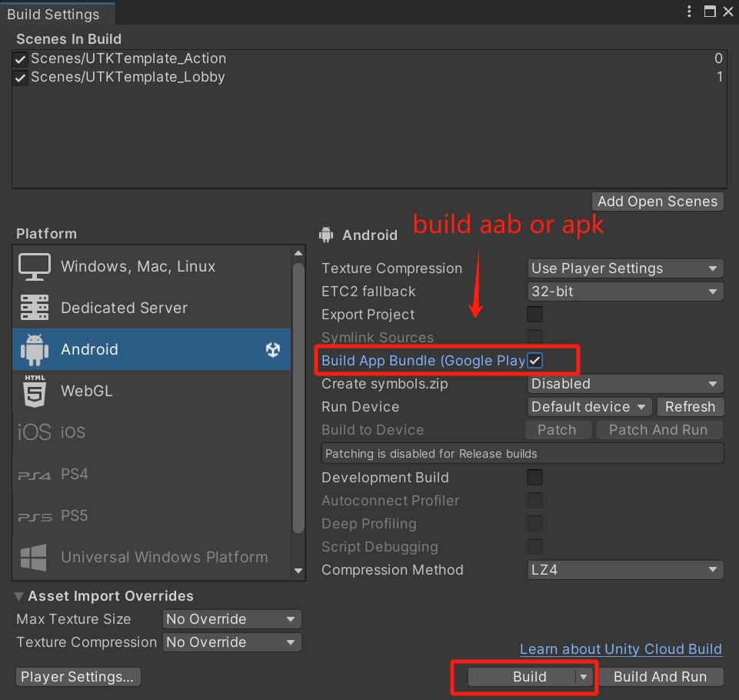Select the PS4 platform icon

[35, 475]
